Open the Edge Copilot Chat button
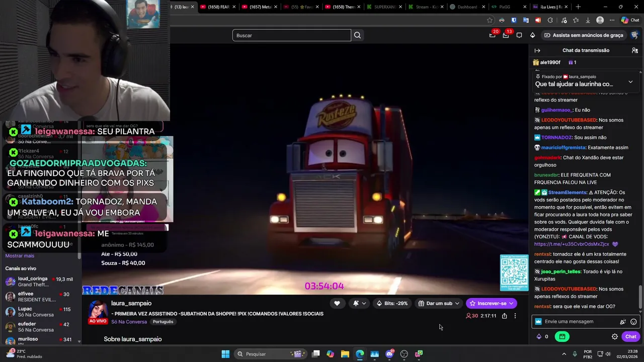 pyautogui.click(x=630, y=20)
